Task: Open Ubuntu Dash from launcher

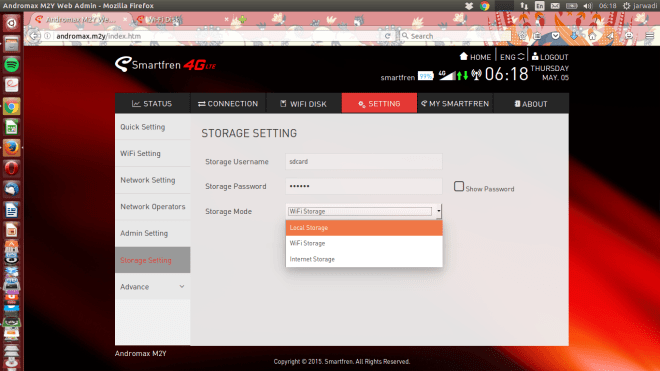Action: click(11, 23)
